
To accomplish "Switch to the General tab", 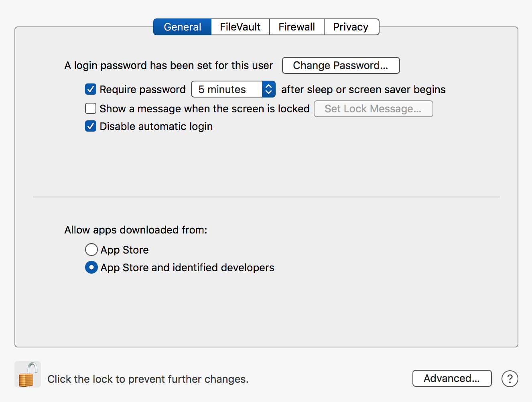I will (183, 27).
